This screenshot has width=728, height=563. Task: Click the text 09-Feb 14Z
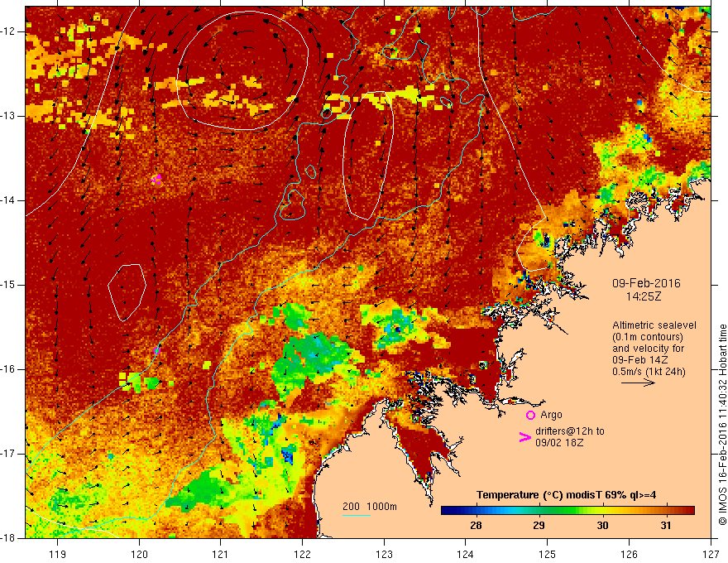641,360
